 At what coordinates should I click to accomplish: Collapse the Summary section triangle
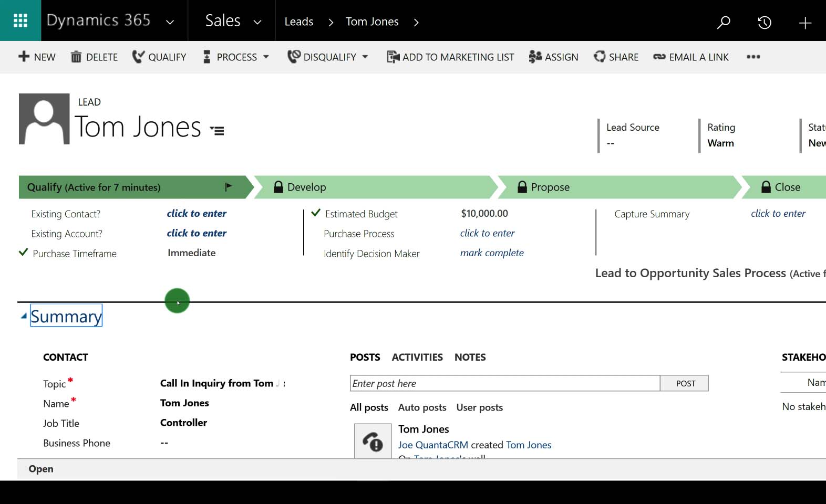(x=24, y=316)
